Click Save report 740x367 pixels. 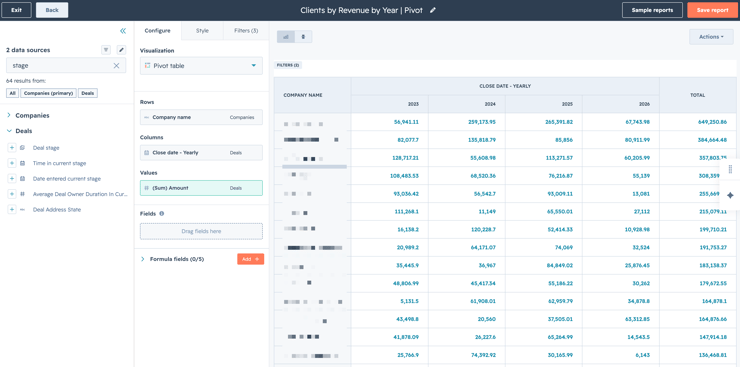point(713,10)
